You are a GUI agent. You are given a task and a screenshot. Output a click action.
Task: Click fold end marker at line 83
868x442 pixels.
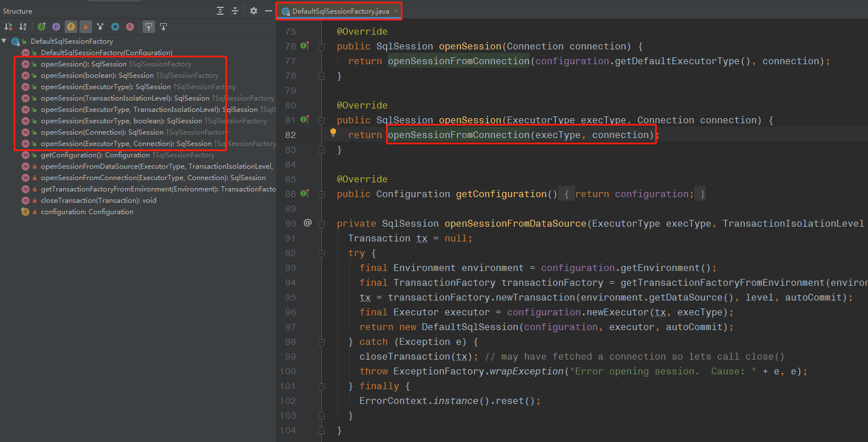321,149
